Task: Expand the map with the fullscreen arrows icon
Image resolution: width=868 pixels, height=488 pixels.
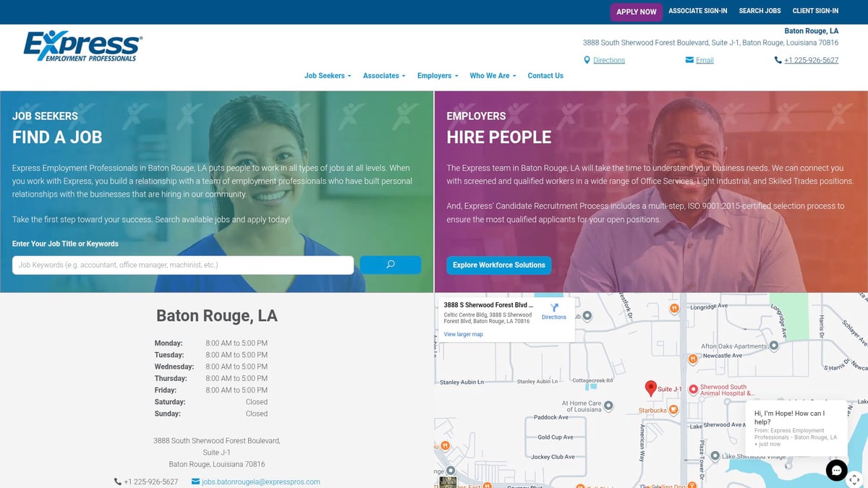Action: tap(854, 479)
